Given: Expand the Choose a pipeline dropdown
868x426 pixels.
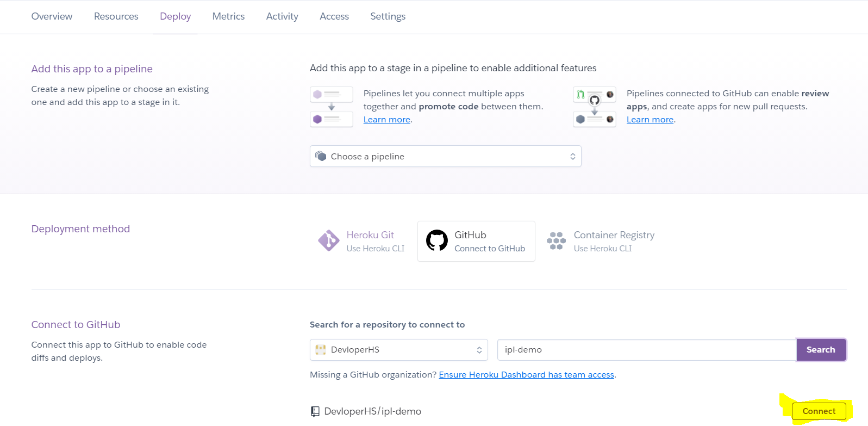Looking at the screenshot, I should point(445,156).
